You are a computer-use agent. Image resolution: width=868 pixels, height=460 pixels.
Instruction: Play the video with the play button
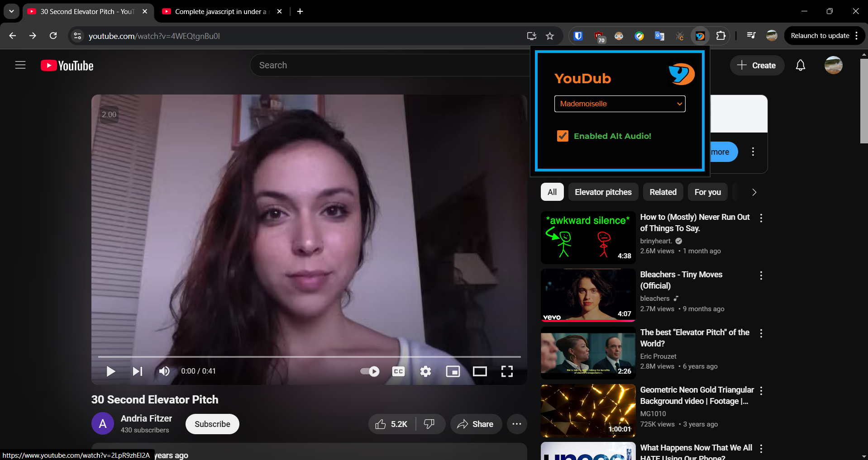tap(110, 371)
